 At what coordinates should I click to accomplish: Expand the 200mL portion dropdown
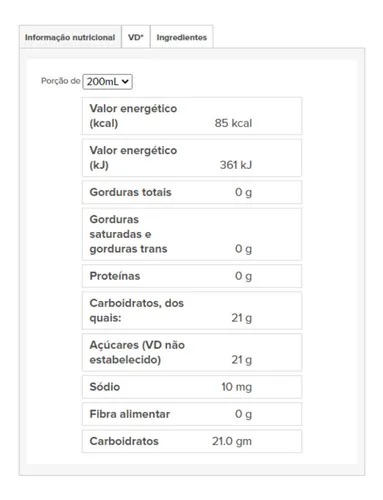pos(107,82)
